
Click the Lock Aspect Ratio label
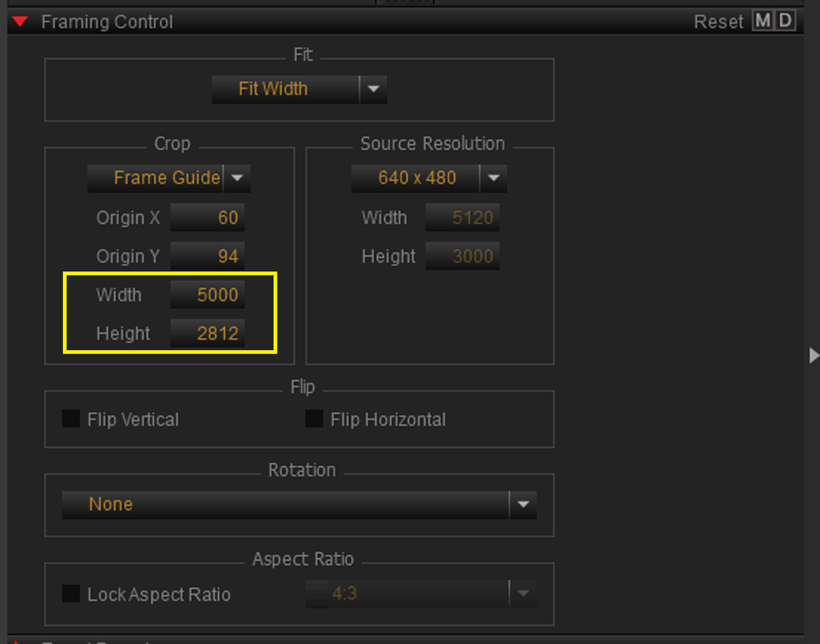point(159,595)
